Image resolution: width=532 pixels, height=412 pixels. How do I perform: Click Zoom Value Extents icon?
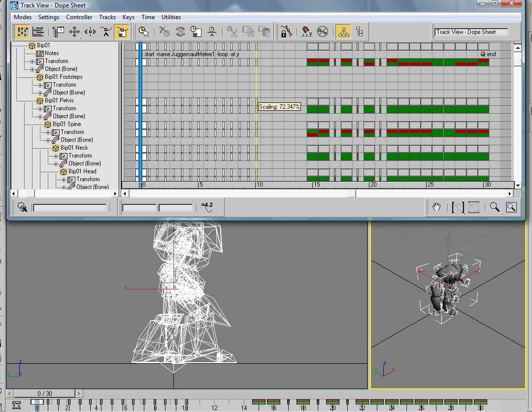pos(474,207)
